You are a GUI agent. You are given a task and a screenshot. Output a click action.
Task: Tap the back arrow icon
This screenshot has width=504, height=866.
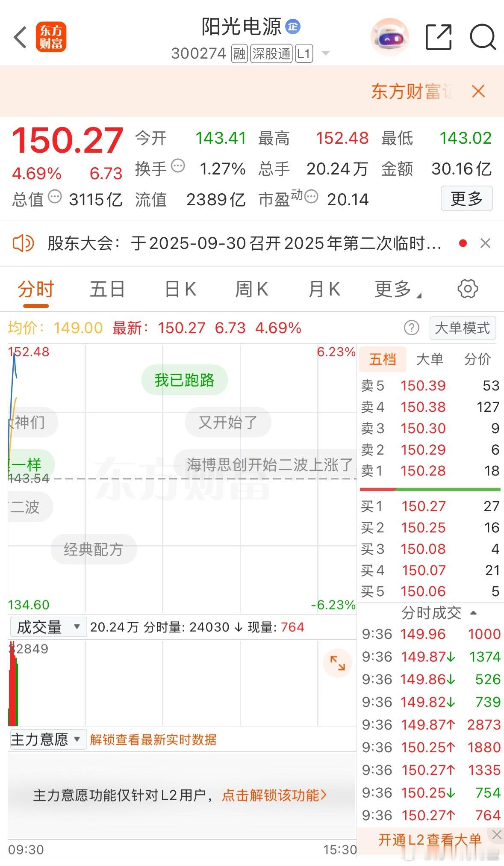[x=20, y=37]
